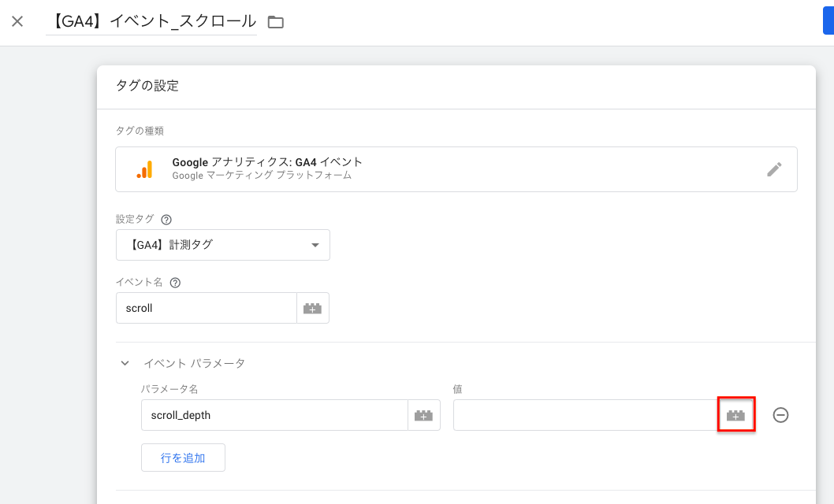Click the Google Analytics bar chart logo
This screenshot has height=504, width=834.
pos(145,169)
